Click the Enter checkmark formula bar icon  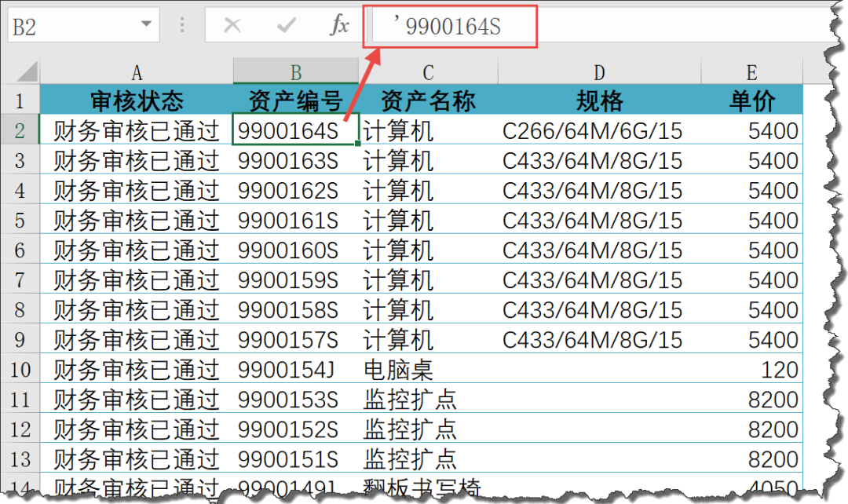(286, 26)
